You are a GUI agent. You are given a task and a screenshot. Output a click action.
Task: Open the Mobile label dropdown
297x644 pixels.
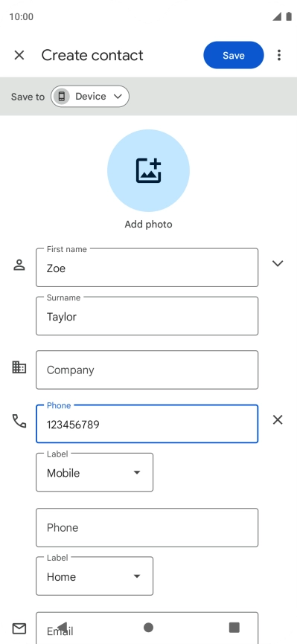click(x=95, y=472)
